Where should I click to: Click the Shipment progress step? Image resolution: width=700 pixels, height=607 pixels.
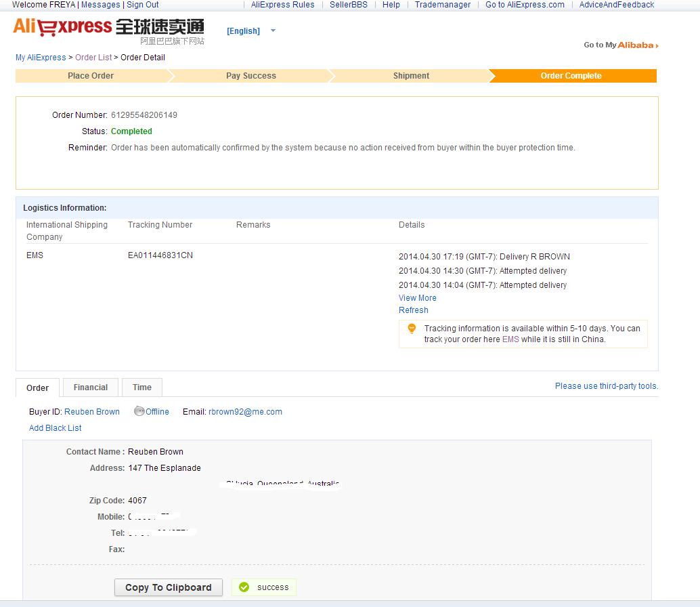tap(411, 76)
